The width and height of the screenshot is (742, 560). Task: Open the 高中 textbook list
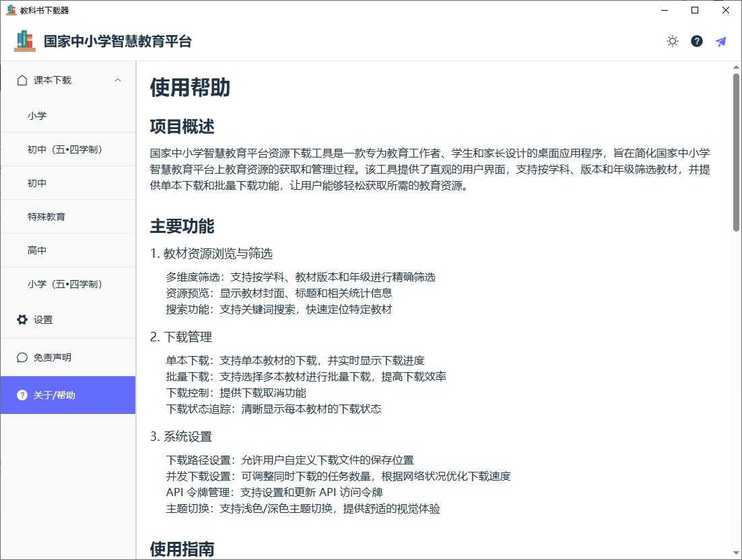click(40, 250)
